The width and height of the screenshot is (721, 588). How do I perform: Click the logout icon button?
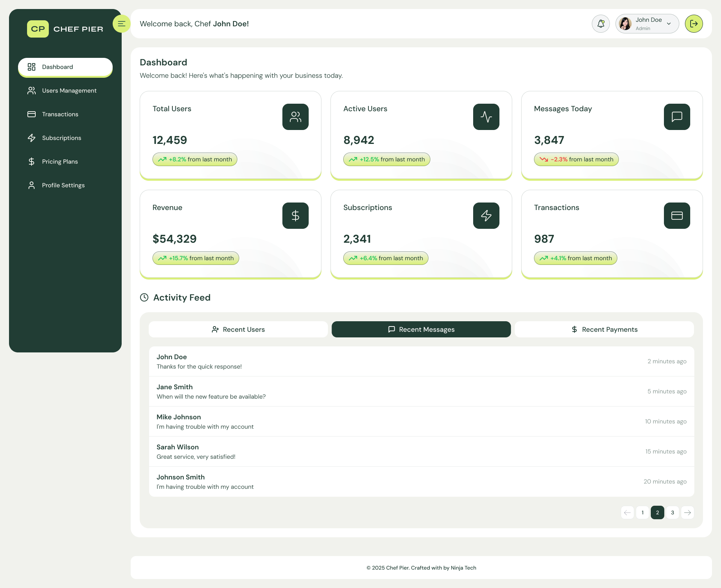694,24
